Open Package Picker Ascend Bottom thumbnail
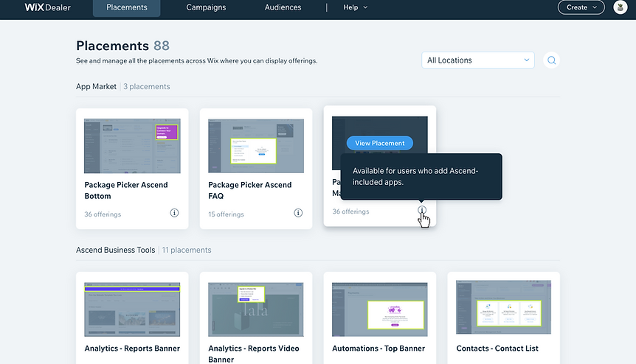The width and height of the screenshot is (636, 364). [x=132, y=146]
